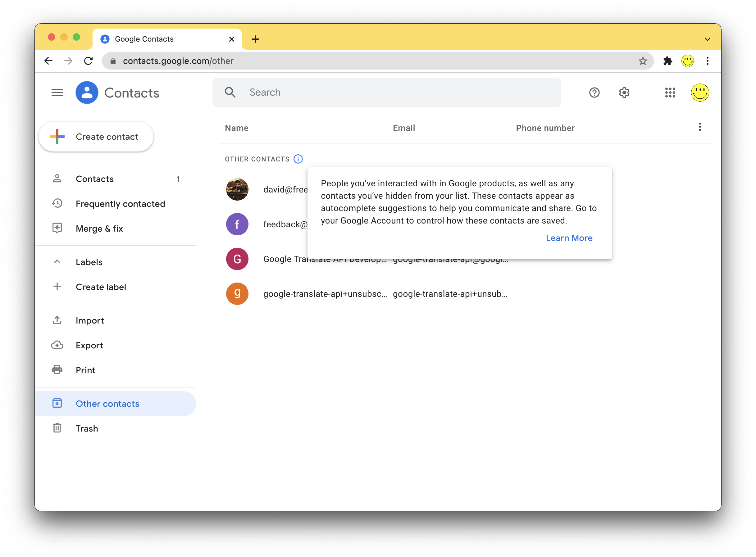This screenshot has height=557, width=756.
Task: View site information via lock icon
Action: 113,61
